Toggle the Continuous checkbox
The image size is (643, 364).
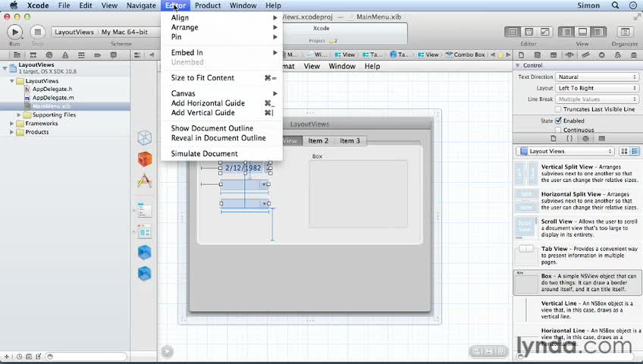pos(558,130)
